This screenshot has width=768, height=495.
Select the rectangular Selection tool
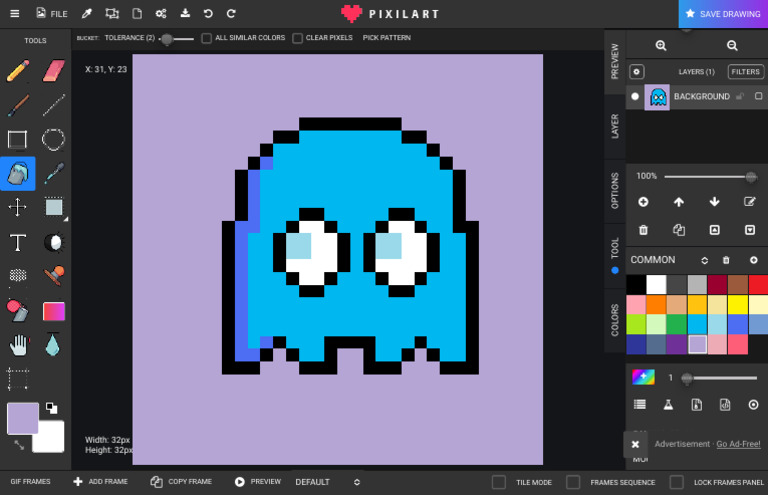53,207
